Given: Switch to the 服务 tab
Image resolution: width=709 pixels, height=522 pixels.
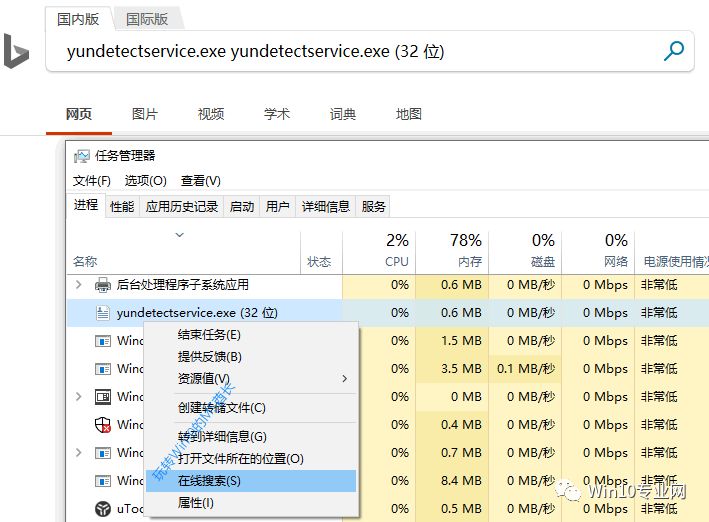Looking at the screenshot, I should coord(373,207).
